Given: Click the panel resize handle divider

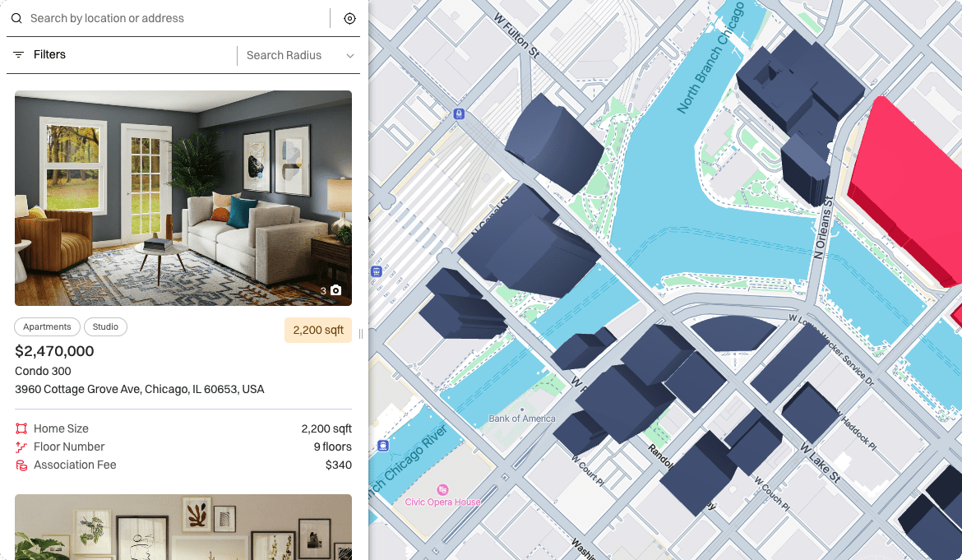Looking at the screenshot, I should coord(361,334).
